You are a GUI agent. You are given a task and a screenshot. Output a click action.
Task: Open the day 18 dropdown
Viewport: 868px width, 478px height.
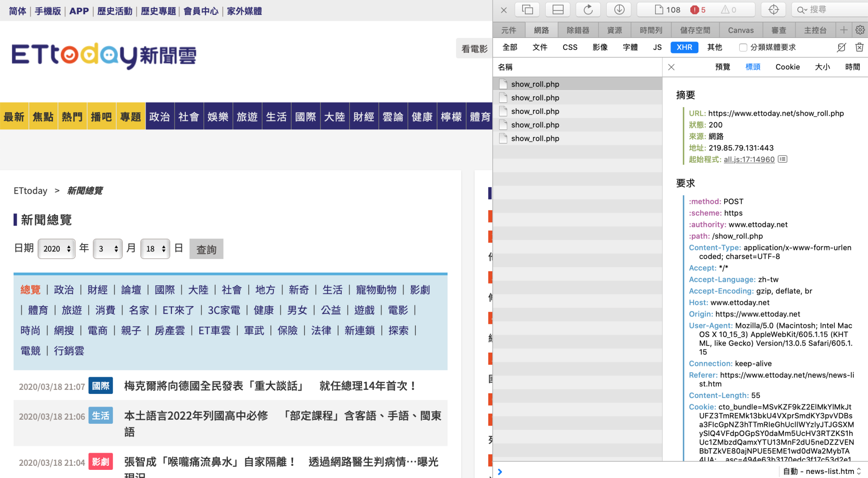[155, 249]
